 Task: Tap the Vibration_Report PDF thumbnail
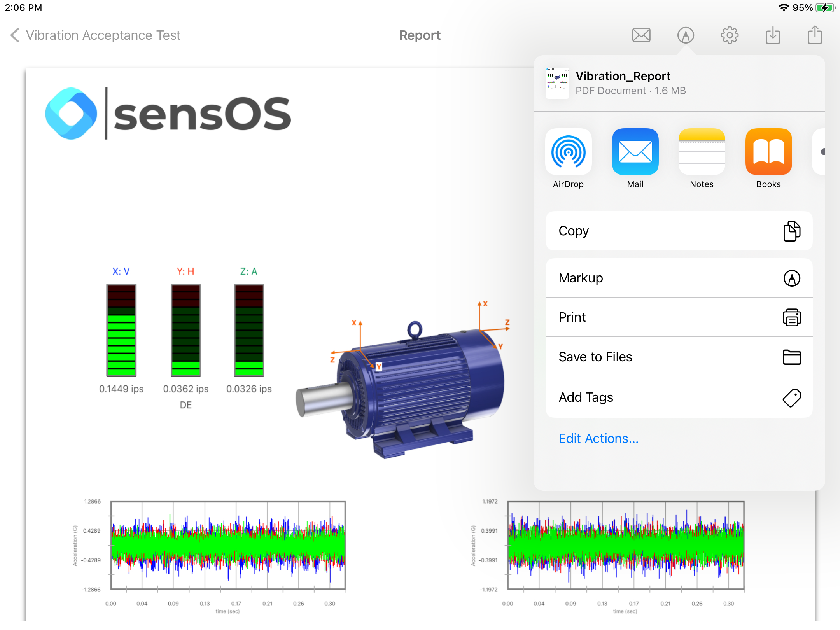coord(558,83)
